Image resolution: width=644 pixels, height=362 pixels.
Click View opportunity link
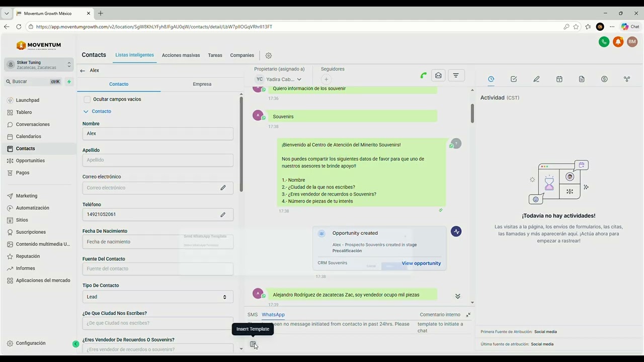click(421, 263)
